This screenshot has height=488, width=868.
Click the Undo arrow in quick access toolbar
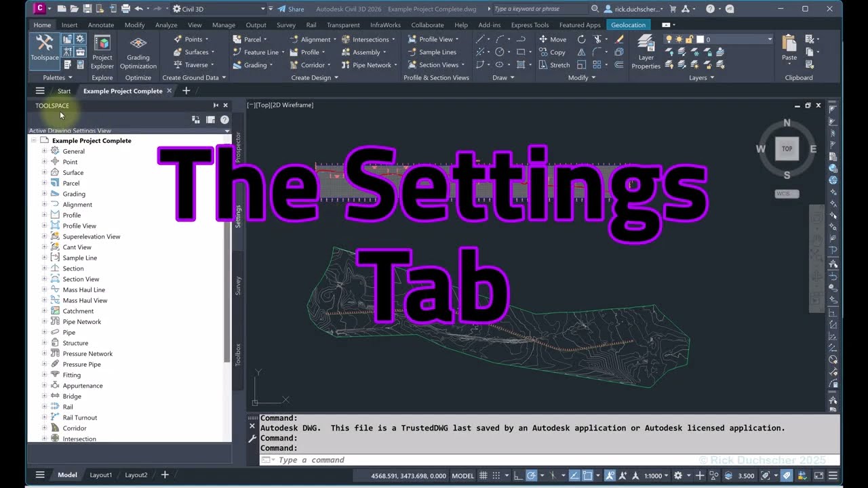tap(139, 9)
